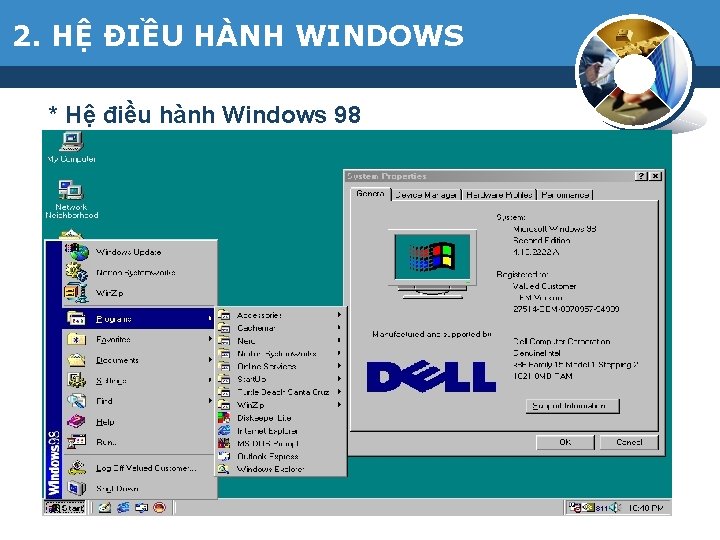
Task: Expand the Norton SystemWorks program group
Action: [x=281, y=354]
